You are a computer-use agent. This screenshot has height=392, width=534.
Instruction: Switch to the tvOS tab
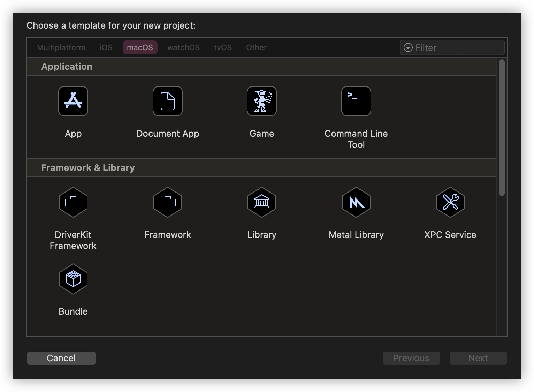[223, 47]
